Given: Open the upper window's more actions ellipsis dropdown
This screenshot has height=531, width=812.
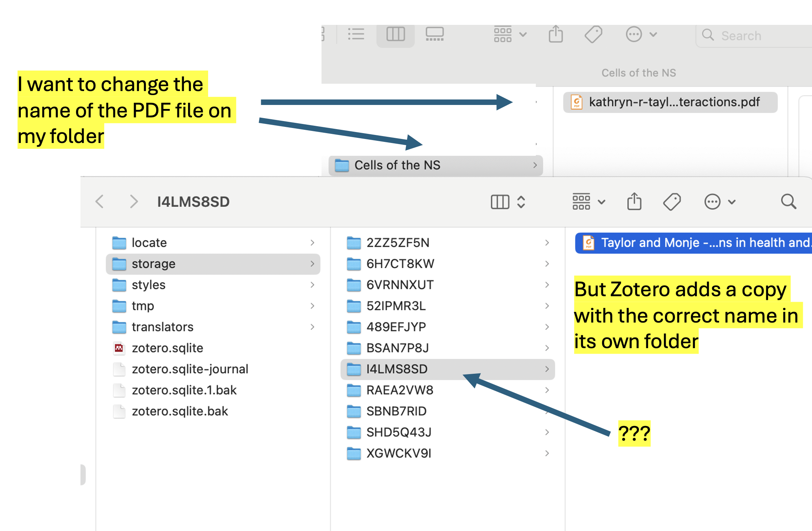Looking at the screenshot, I should (x=641, y=34).
